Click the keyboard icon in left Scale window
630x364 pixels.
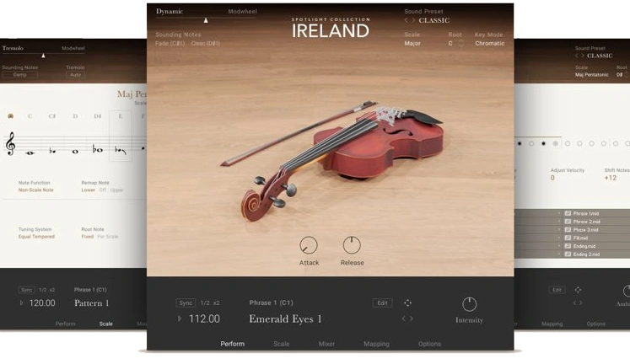click(10, 116)
